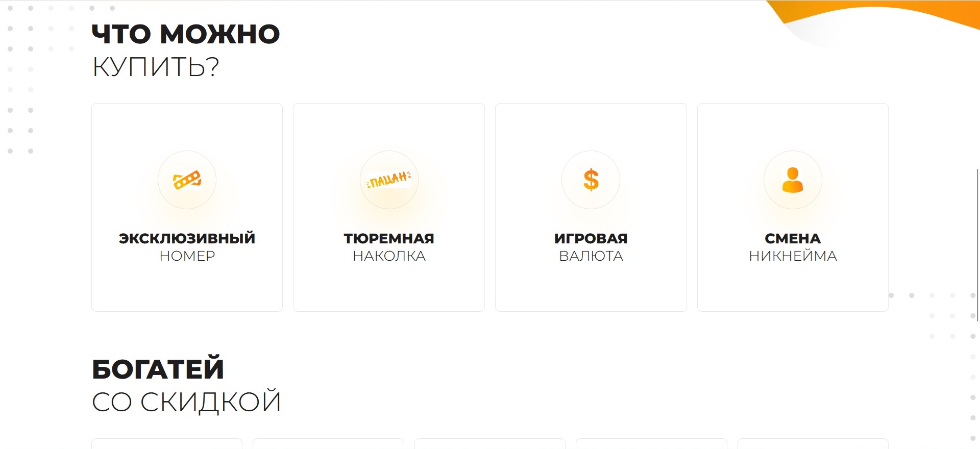Select the ЭКСКЛЮЗИВНЫЙ title text

pyautogui.click(x=187, y=238)
